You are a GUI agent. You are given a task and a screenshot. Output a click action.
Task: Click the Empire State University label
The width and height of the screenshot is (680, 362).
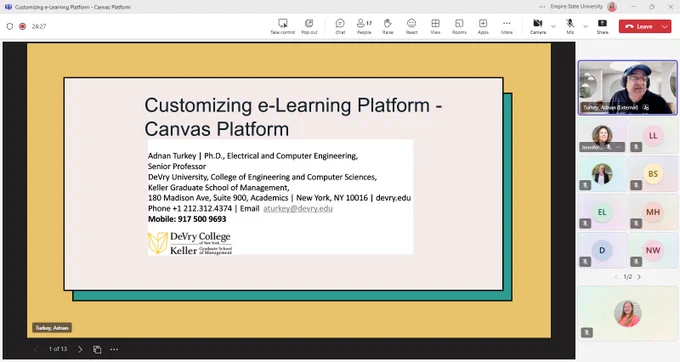click(x=576, y=7)
